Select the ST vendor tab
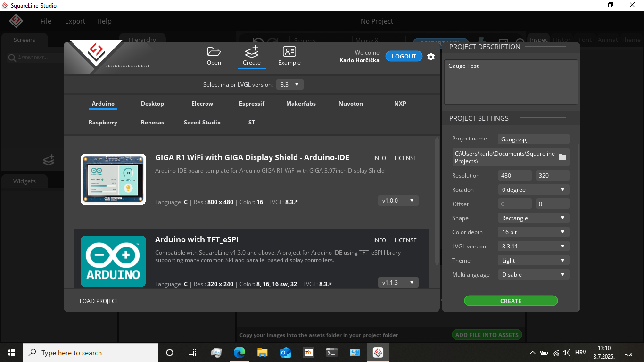The width and height of the screenshot is (644, 362). point(252,123)
